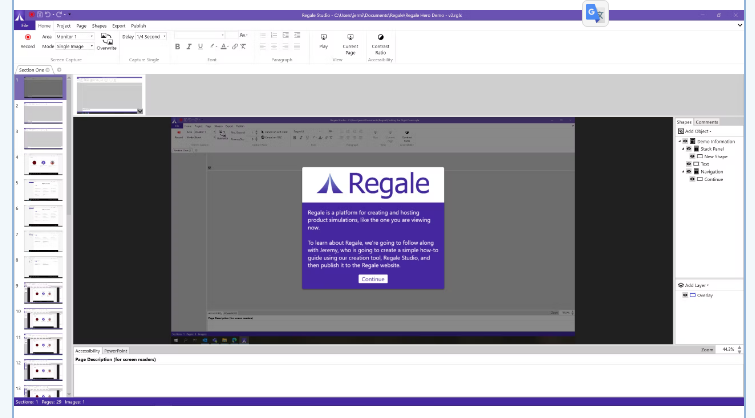Toggle visibility of Text shape
Screen dimensions: 755x418
click(689, 164)
